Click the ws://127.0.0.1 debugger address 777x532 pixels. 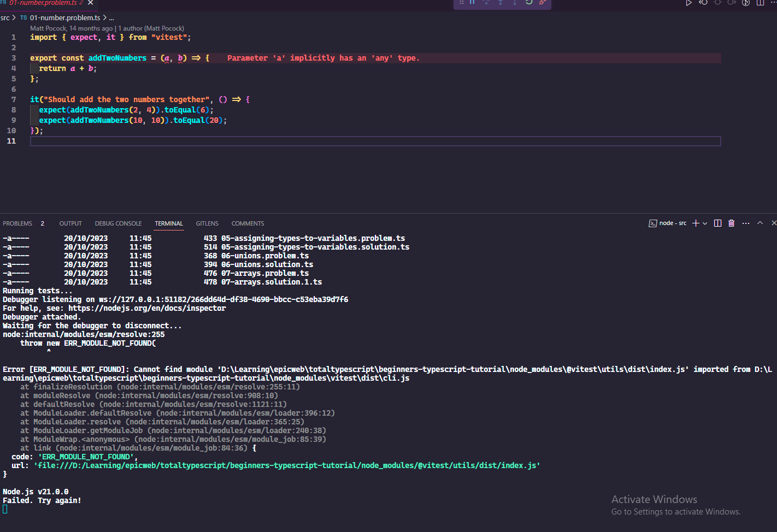click(223, 299)
